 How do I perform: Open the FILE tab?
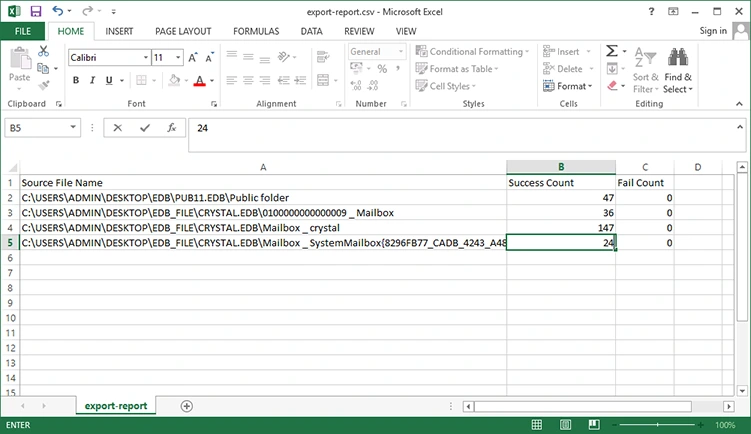pos(23,32)
